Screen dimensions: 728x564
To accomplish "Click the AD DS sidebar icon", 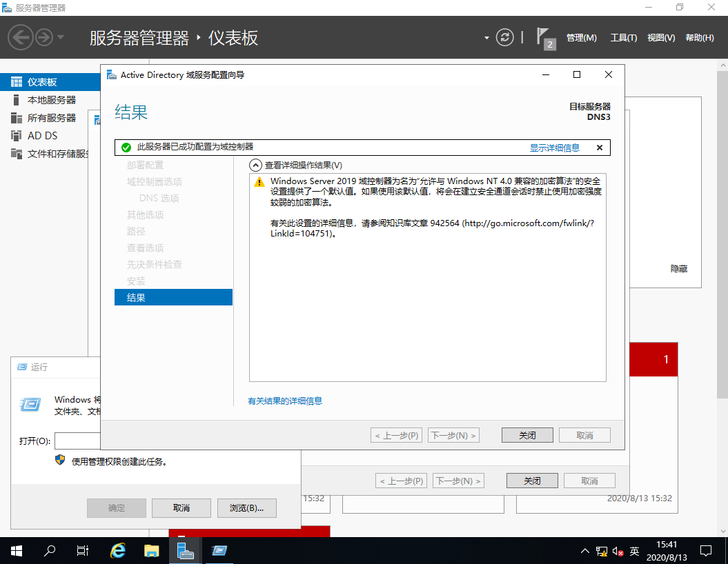I will point(17,135).
